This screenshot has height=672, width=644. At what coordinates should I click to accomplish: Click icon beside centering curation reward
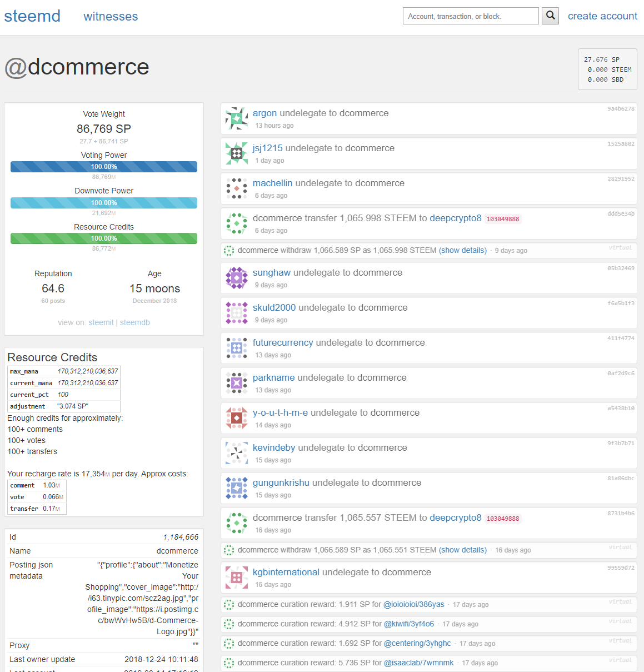(228, 644)
